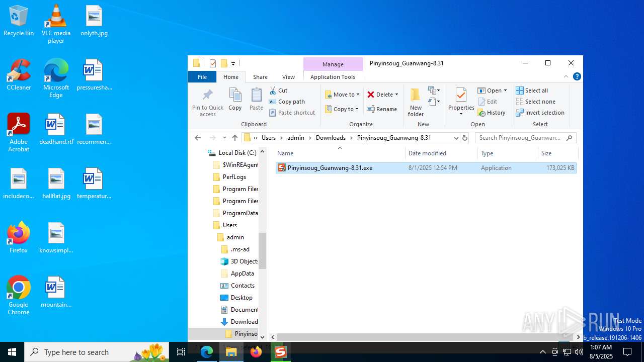This screenshot has height=362, width=644.
Task: Open Task View on taskbar
Action: click(181, 352)
